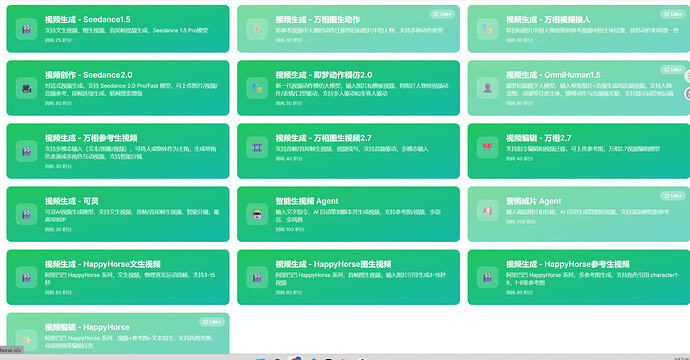Viewport: 690px width, 360px height.
Task: Click the scissors icon on 视频编辑 - 万相2.7 card
Action: click(488, 147)
